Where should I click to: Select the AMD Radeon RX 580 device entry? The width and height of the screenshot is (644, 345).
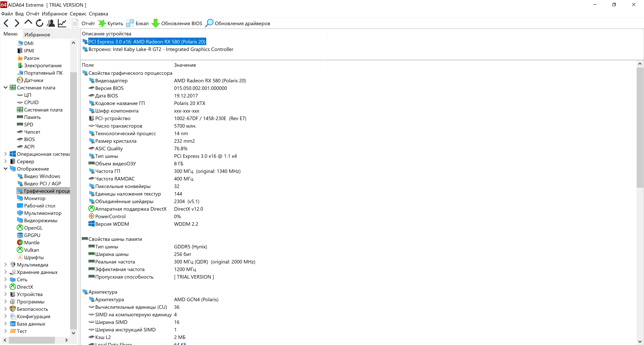coord(144,41)
